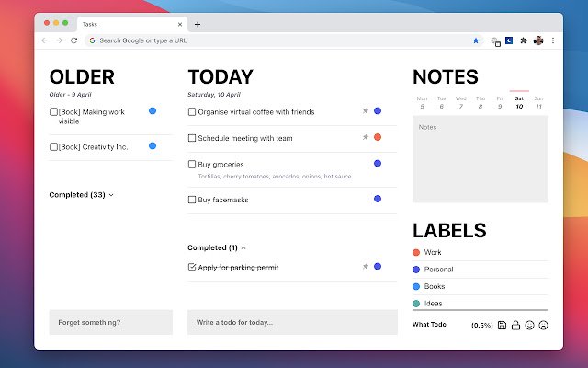Reload the page
The height and width of the screenshot is (368, 588).
pyautogui.click(x=73, y=40)
